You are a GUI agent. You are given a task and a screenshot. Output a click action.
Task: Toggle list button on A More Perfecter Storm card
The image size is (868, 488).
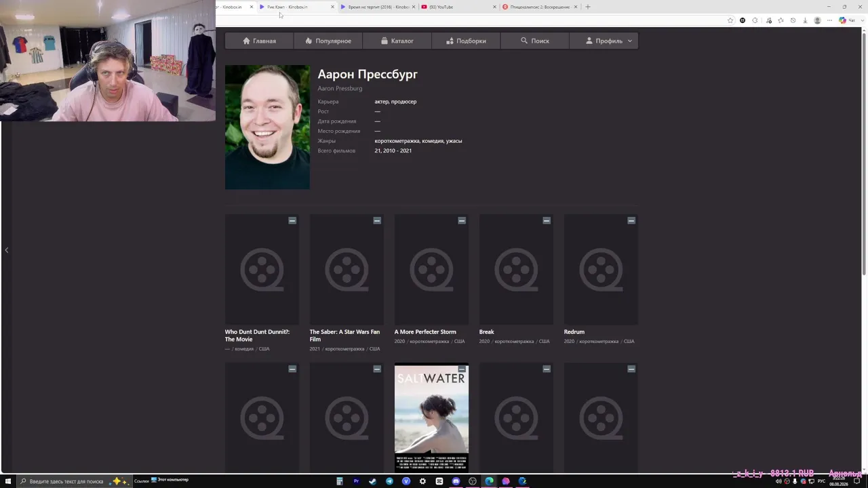click(x=462, y=220)
